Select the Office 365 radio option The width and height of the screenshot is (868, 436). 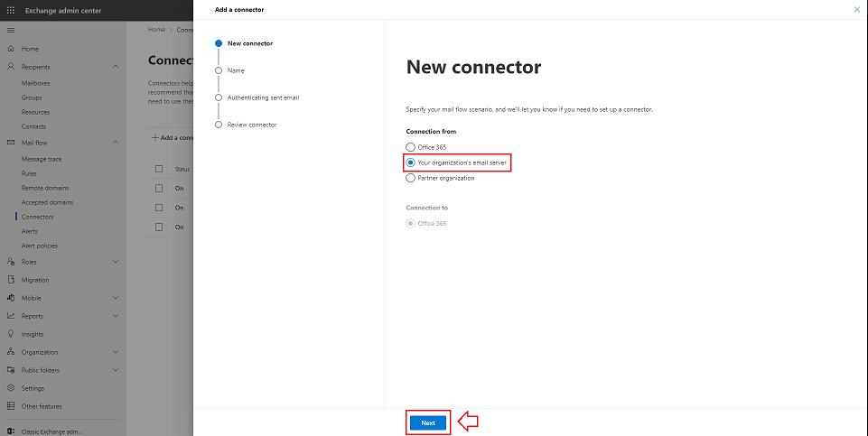(411, 147)
